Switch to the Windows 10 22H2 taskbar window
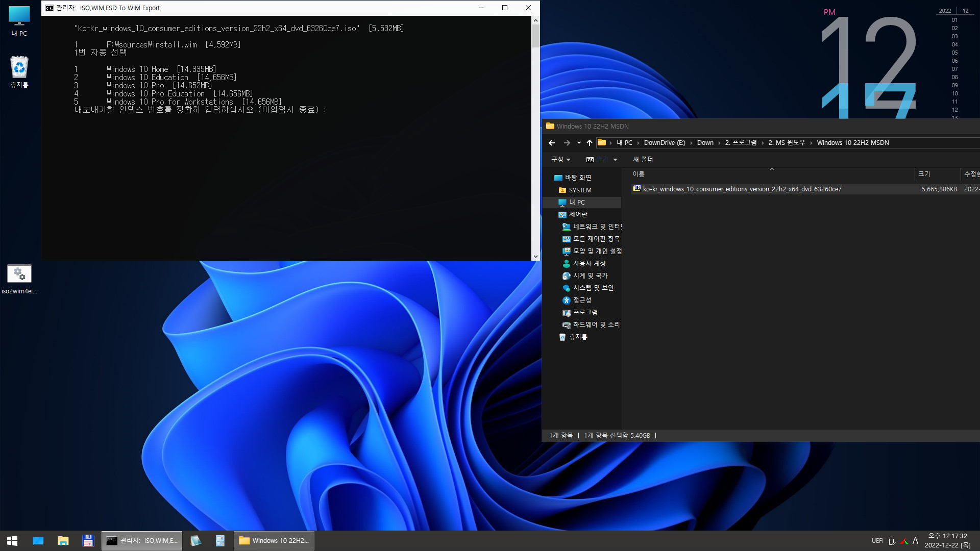The width and height of the screenshot is (980, 551). click(x=274, y=541)
